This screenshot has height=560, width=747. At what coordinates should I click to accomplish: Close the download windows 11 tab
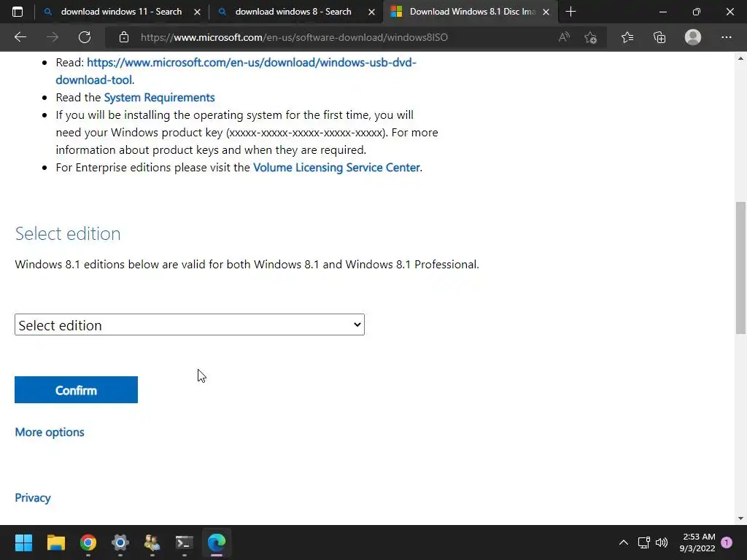[197, 12]
